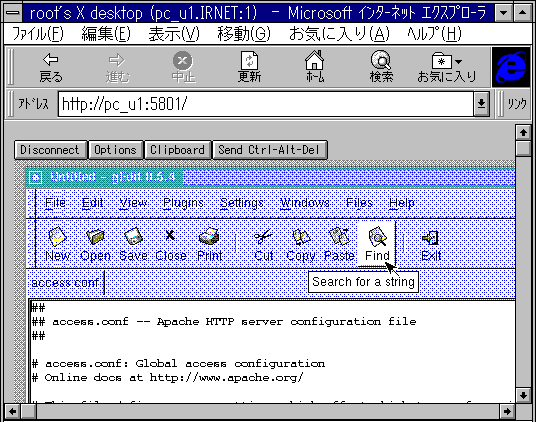Go to Home (ホーム) icon
The height and width of the screenshot is (422, 536).
pos(314,60)
